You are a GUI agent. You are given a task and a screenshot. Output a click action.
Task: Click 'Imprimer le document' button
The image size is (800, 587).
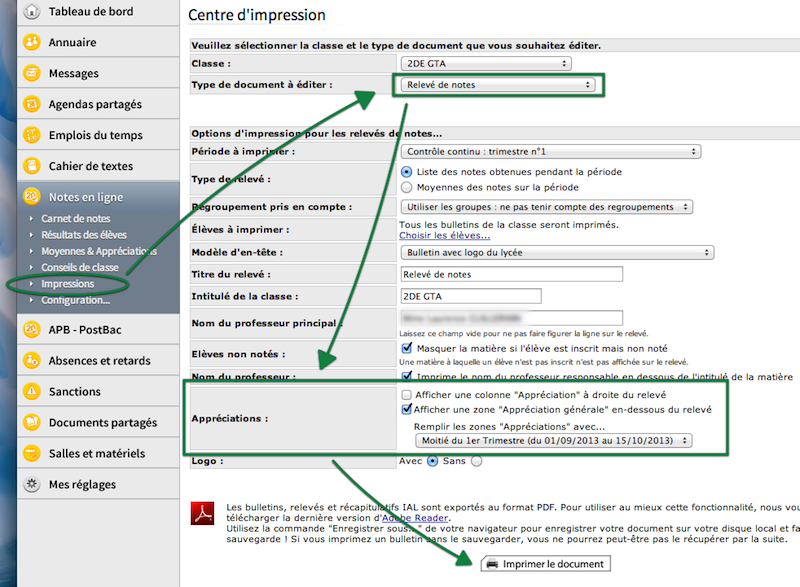[x=545, y=564]
